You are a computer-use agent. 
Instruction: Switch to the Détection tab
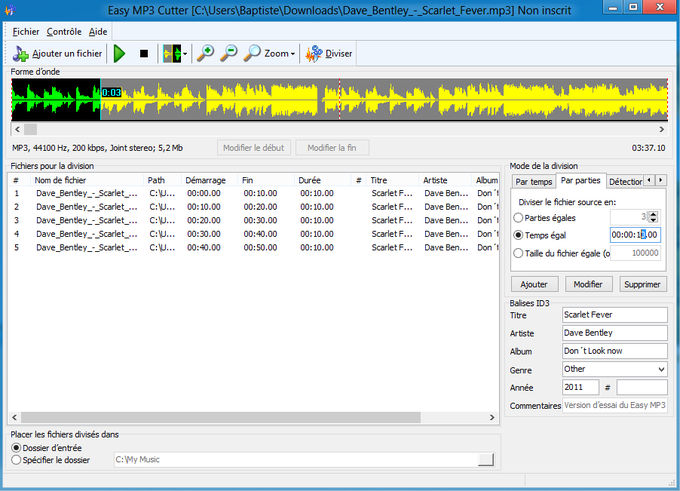point(625,182)
